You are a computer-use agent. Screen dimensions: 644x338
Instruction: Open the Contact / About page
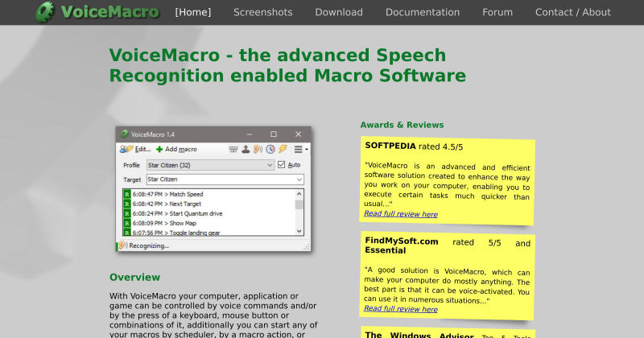pos(573,12)
